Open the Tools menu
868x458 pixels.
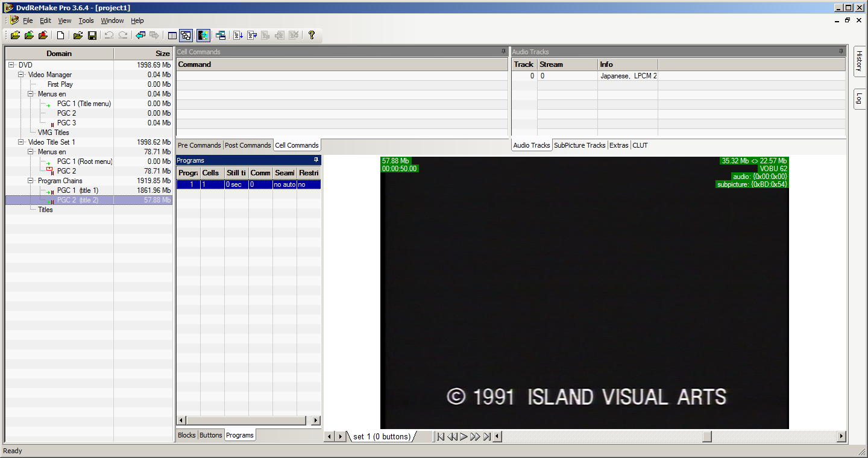coord(86,20)
